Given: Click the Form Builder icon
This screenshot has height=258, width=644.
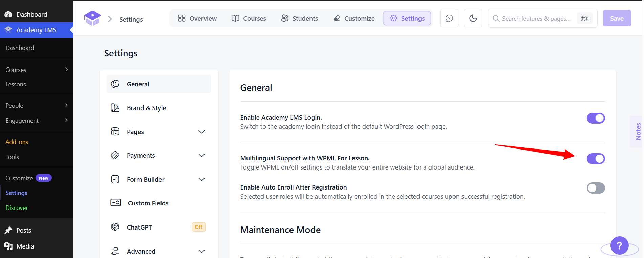Looking at the screenshot, I should pyautogui.click(x=115, y=179).
